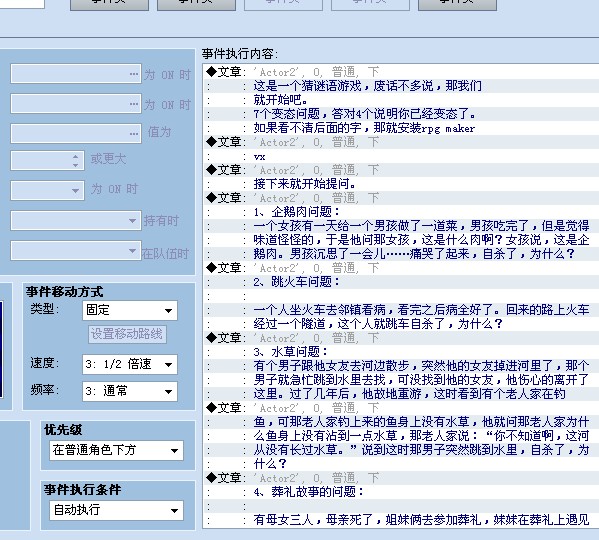Increase the 或更大 value with up arrow

click(76, 157)
